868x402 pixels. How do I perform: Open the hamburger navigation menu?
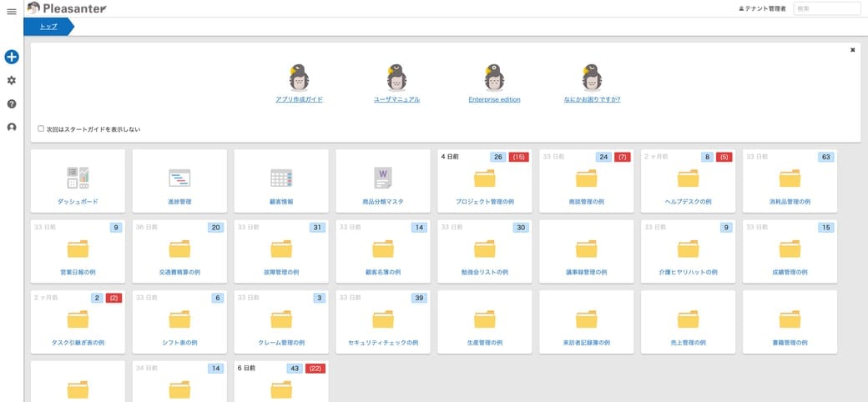[11, 12]
